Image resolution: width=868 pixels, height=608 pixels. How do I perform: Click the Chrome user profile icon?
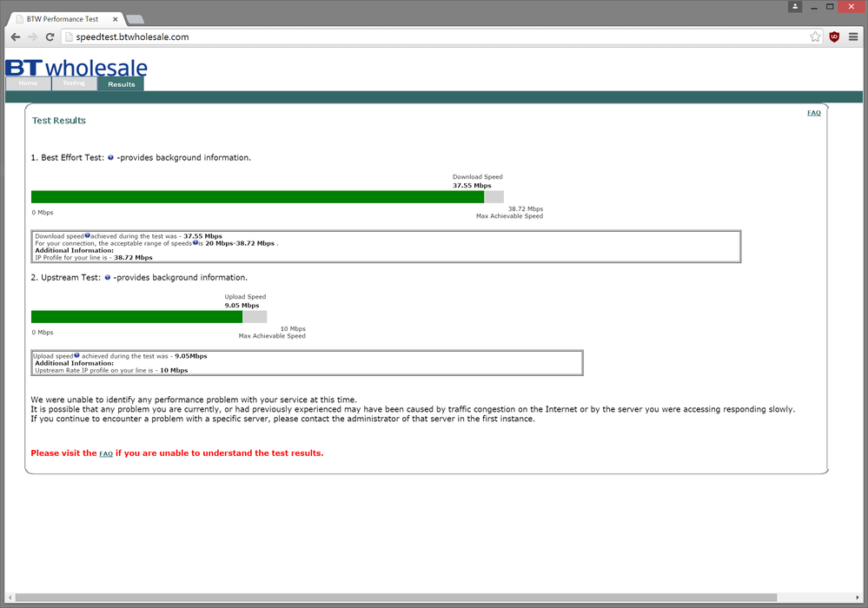[795, 7]
